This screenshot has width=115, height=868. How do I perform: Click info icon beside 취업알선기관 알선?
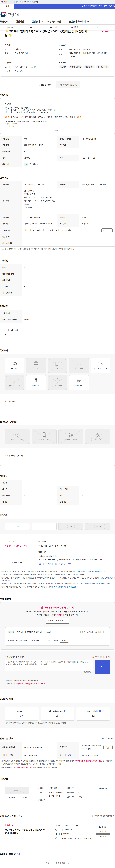(65, 711)
